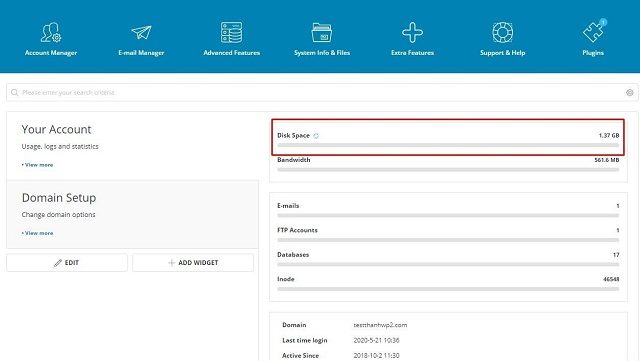Open the Domain Setup heading
640x361 pixels.
click(59, 198)
